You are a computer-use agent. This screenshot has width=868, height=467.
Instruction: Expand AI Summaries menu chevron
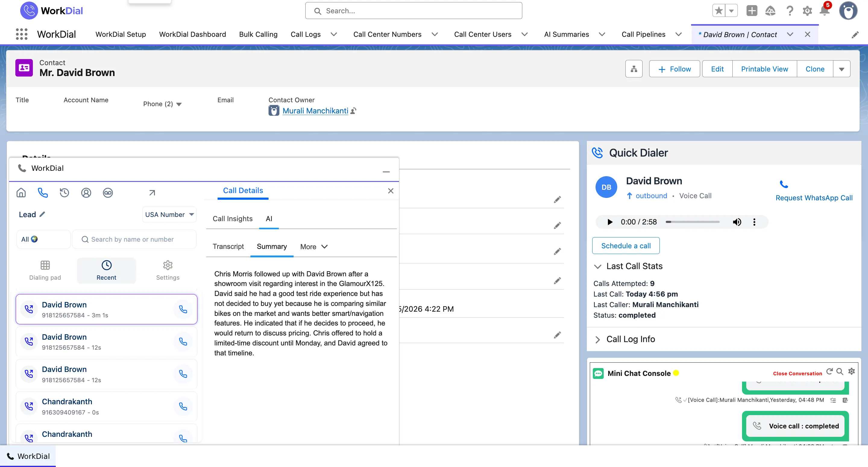(602, 34)
